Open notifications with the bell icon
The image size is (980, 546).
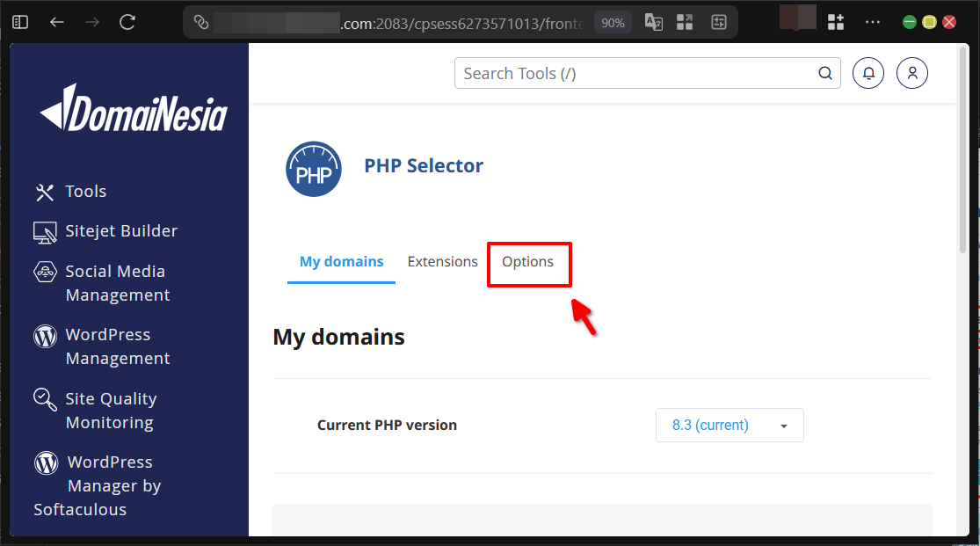pos(868,73)
